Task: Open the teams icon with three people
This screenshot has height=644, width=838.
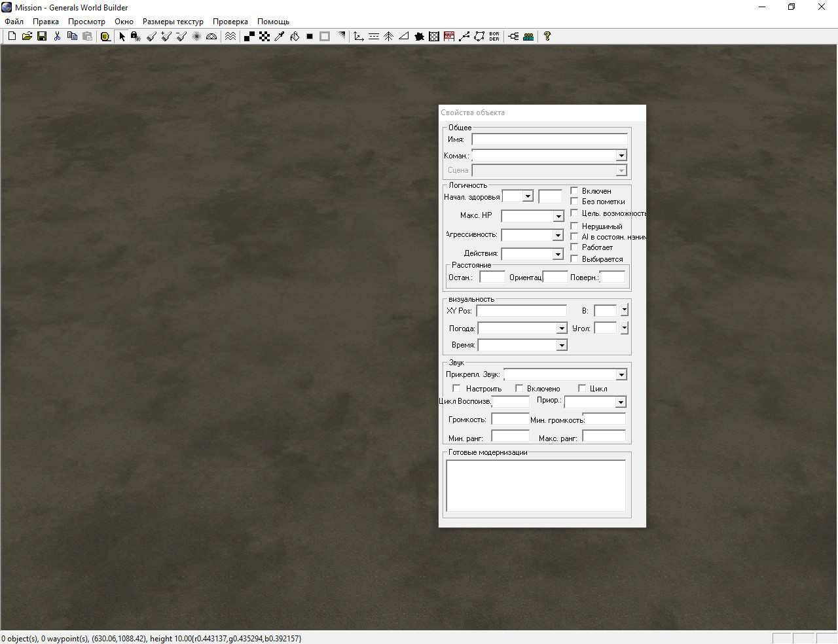Action: coord(528,37)
